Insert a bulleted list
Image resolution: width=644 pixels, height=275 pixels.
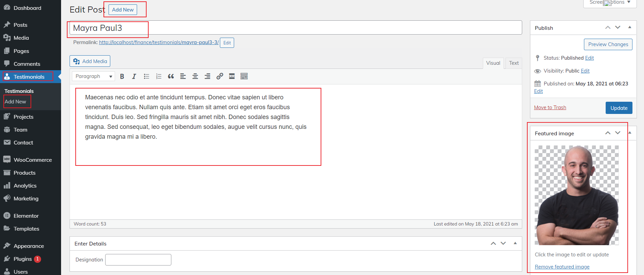147,76
